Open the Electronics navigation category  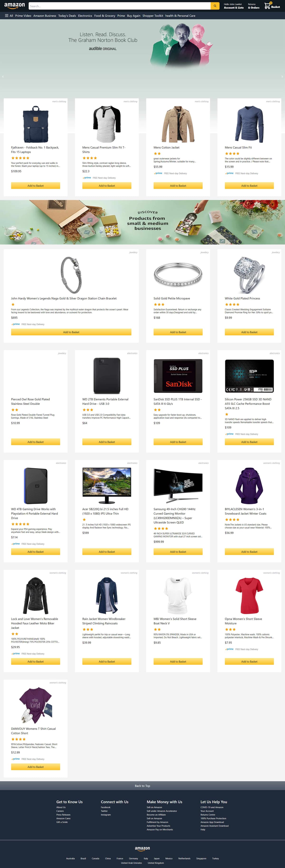(x=85, y=15)
